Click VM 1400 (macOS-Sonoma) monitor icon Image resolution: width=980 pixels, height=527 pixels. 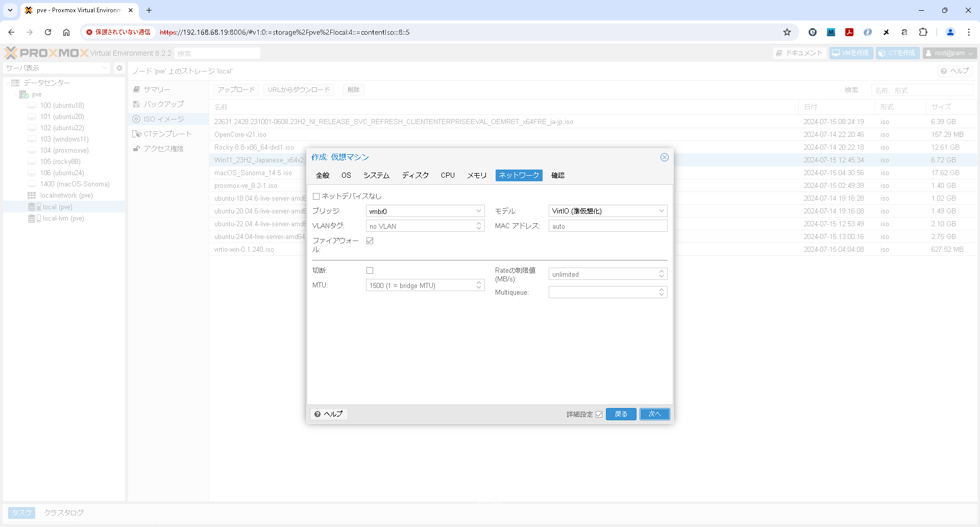32,184
